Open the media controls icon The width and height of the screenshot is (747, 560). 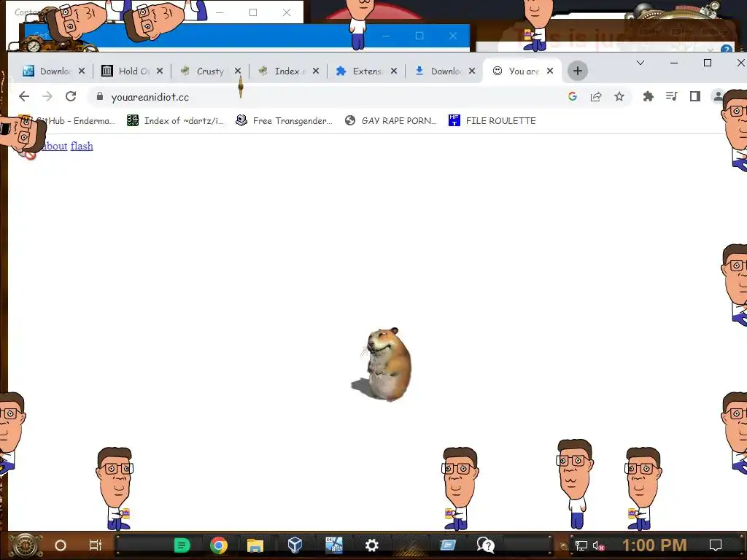coord(672,97)
